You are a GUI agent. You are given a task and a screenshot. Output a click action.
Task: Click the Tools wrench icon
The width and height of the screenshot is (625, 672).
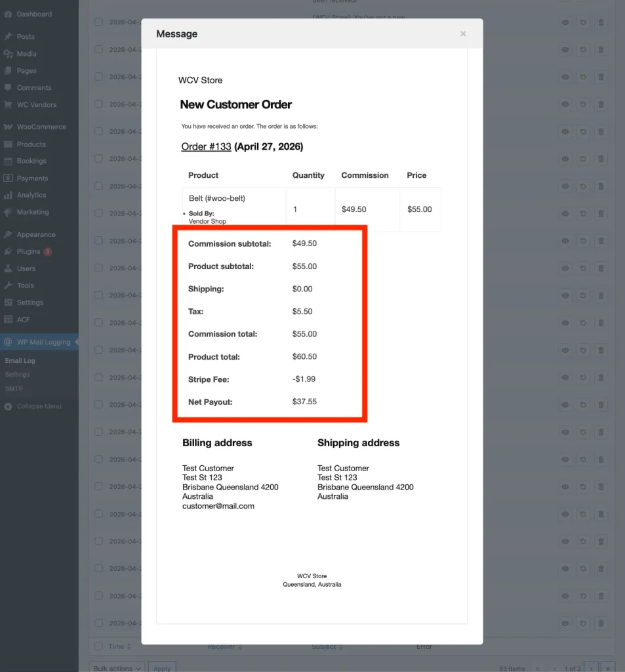[x=8, y=285]
